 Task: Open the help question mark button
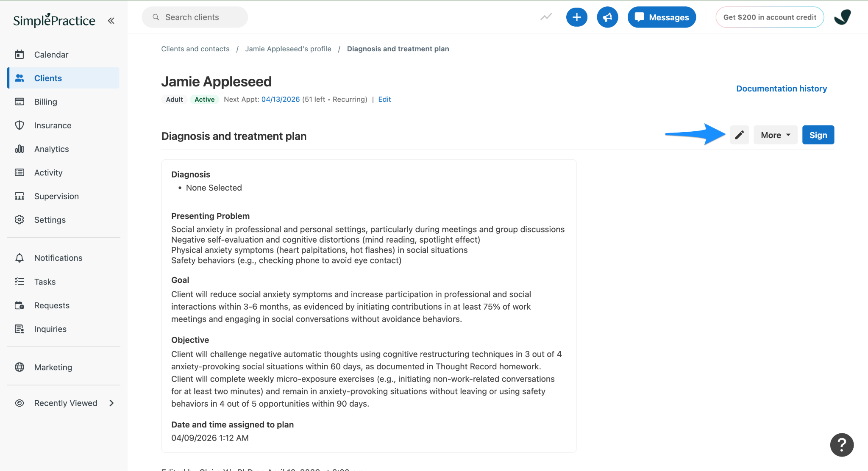pyautogui.click(x=842, y=445)
